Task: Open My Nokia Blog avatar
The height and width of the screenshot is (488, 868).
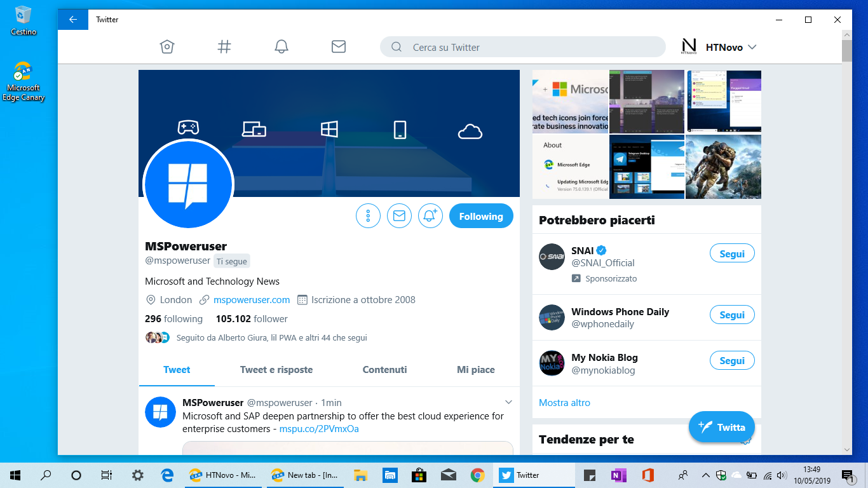Action: 552,363
